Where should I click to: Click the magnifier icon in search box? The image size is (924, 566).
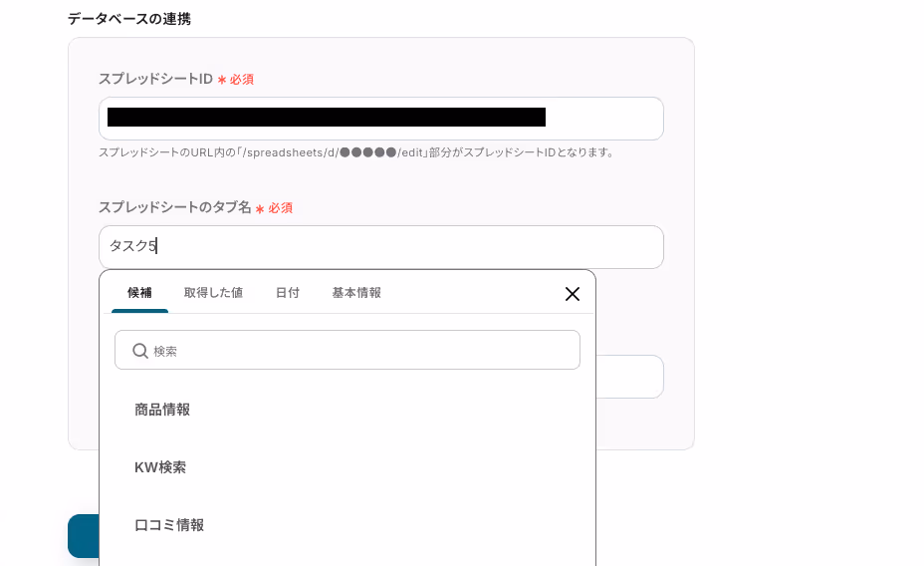tap(140, 351)
